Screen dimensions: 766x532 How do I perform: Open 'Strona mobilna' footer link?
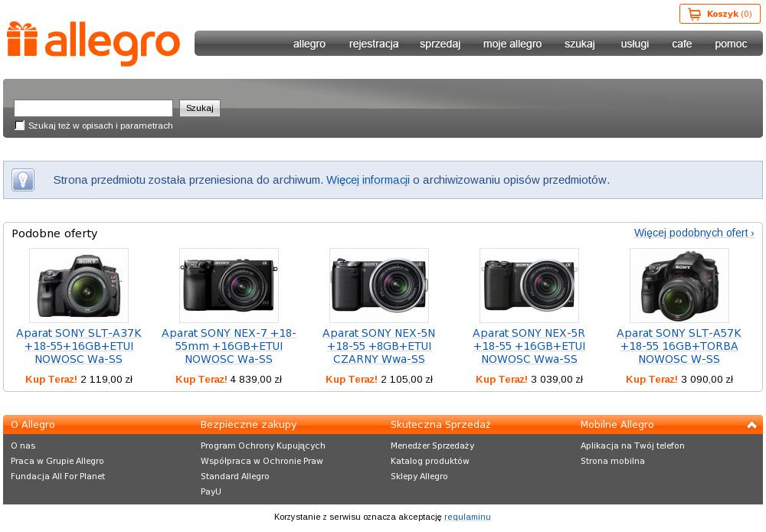pos(613,461)
